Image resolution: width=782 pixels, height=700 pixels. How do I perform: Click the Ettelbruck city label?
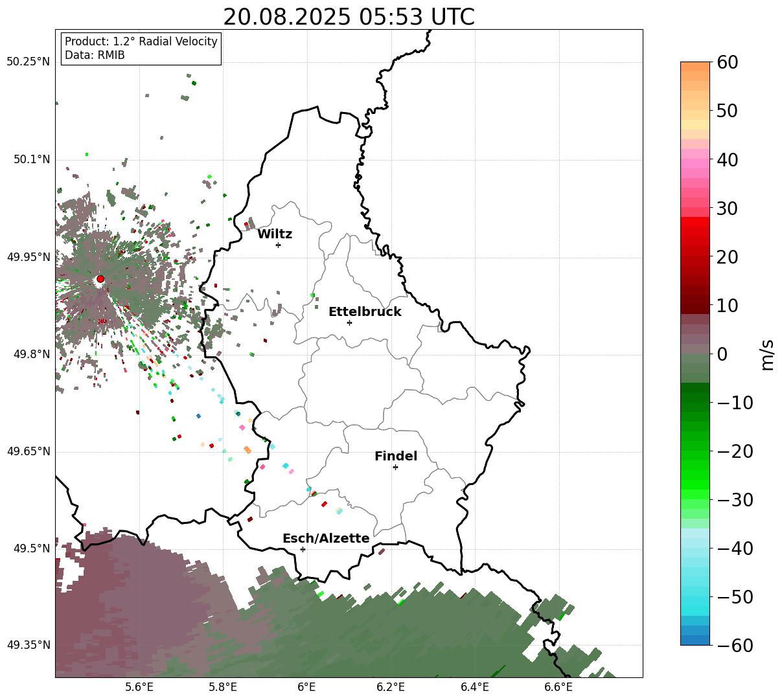(365, 312)
